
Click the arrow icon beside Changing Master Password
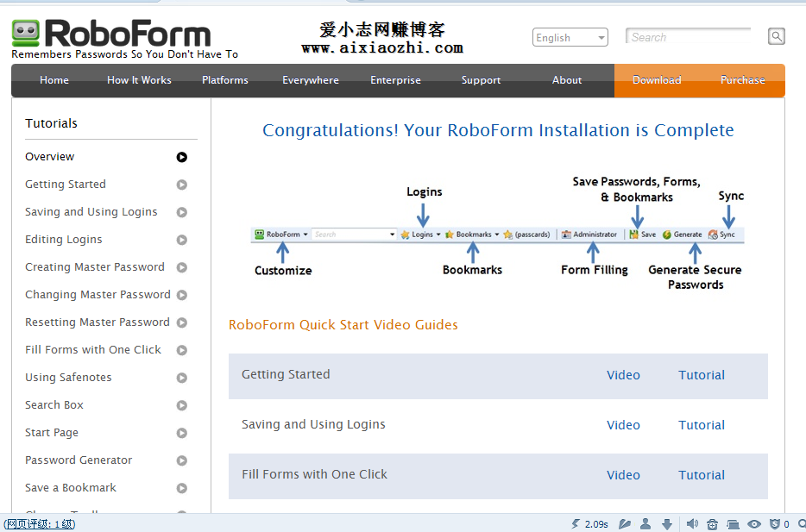[182, 295]
